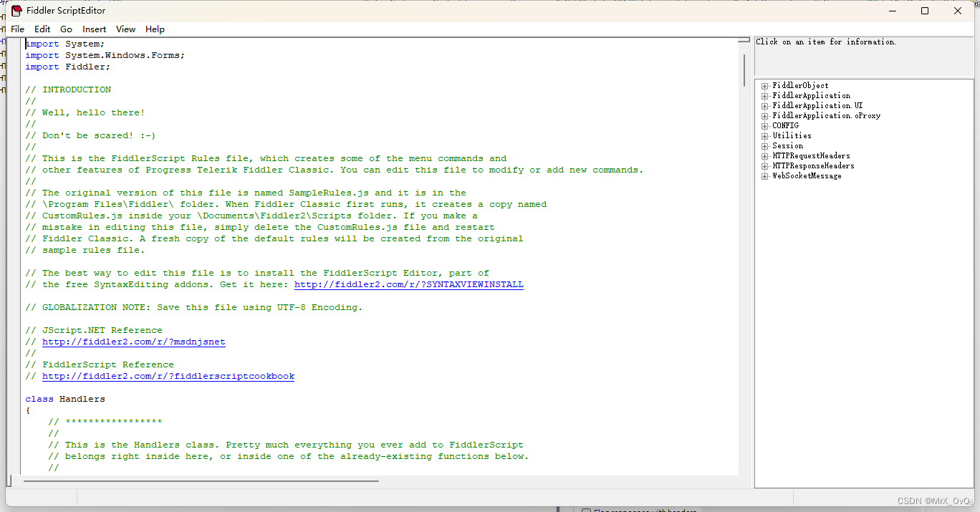Click the 'import Fiddler;' line
The image size is (980, 512).
point(68,67)
